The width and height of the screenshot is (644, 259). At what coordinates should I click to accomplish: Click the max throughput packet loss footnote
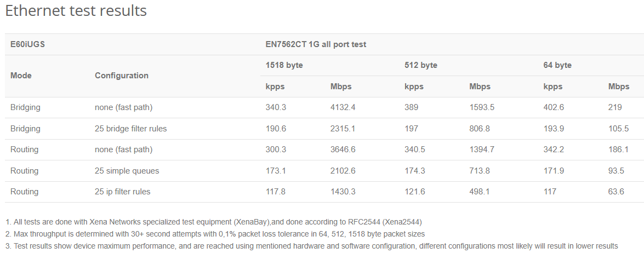(x=215, y=234)
